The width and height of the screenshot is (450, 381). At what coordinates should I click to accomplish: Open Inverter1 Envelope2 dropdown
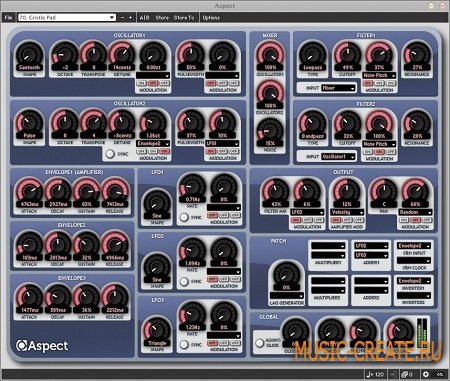point(414,281)
